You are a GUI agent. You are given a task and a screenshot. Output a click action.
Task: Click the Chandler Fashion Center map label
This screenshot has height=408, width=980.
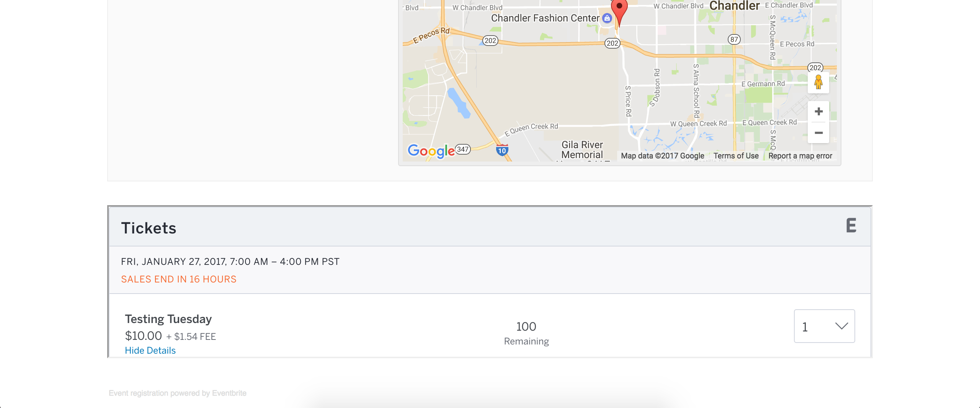[545, 18]
